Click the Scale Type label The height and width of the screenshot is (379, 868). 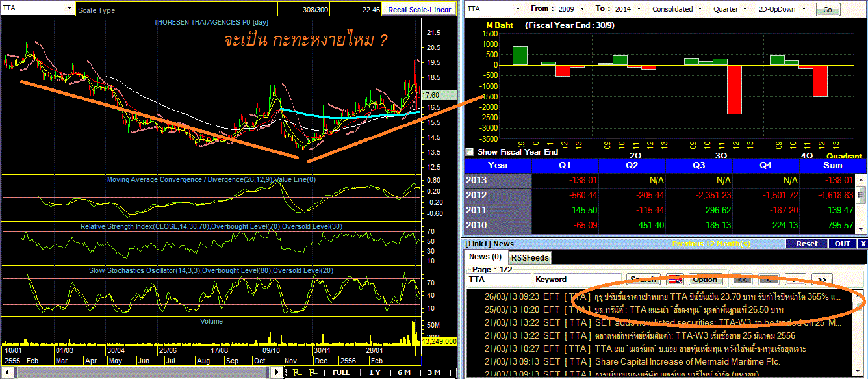[96, 10]
